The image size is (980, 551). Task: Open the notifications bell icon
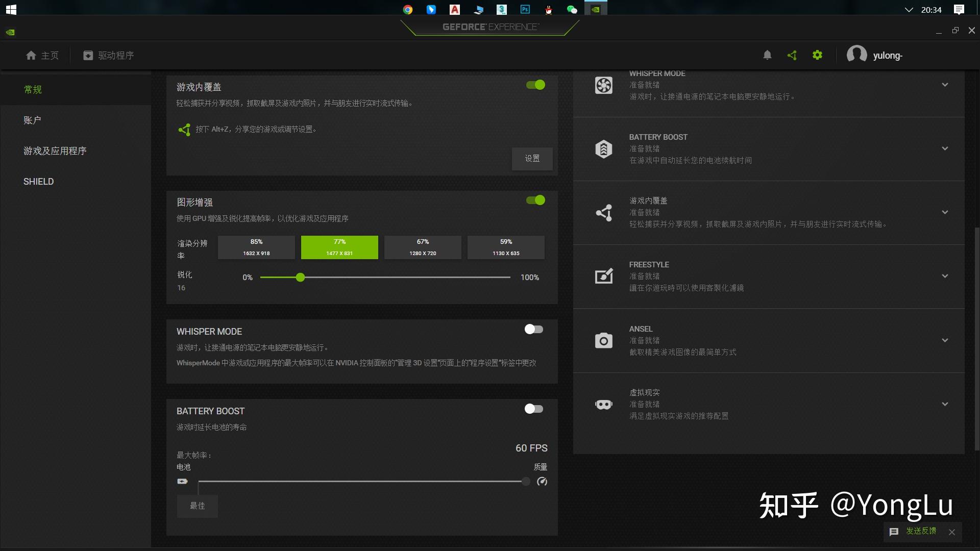[x=767, y=55]
